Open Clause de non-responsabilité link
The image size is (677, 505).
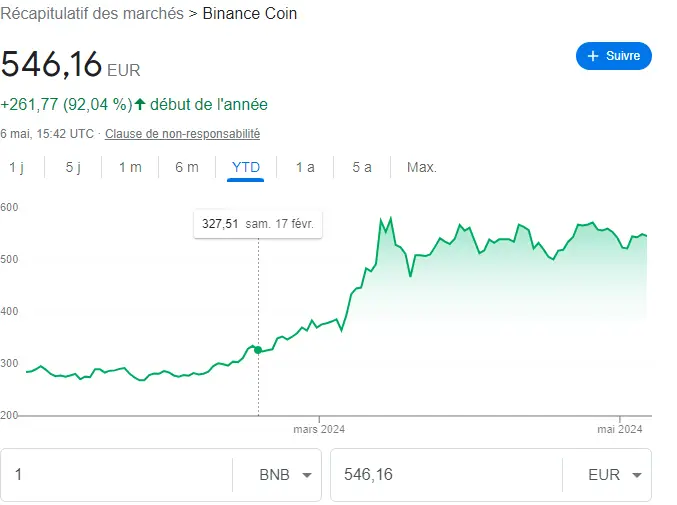tap(183, 133)
